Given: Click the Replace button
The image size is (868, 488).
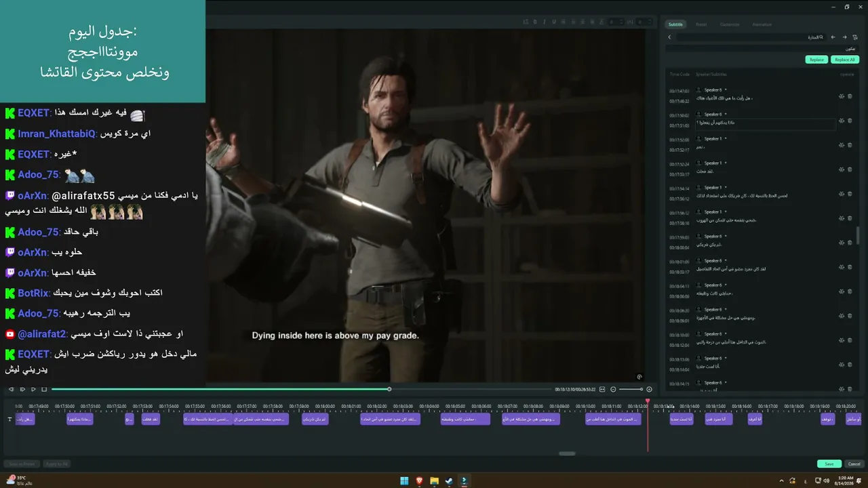Looking at the screenshot, I should coord(817,60).
